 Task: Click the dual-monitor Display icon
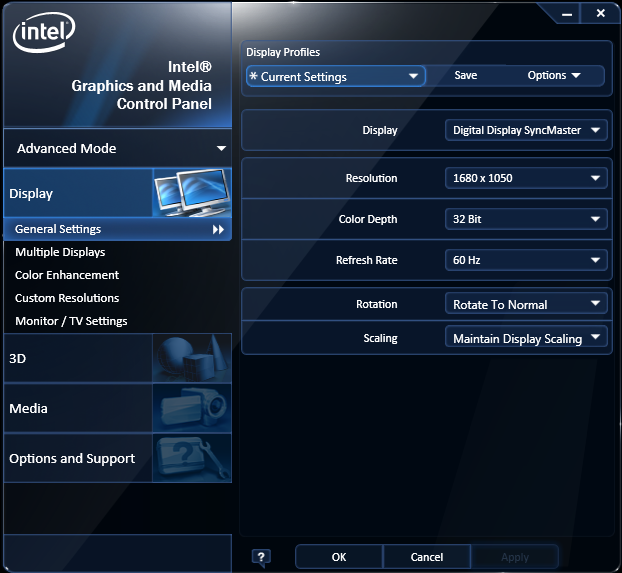coord(192,192)
